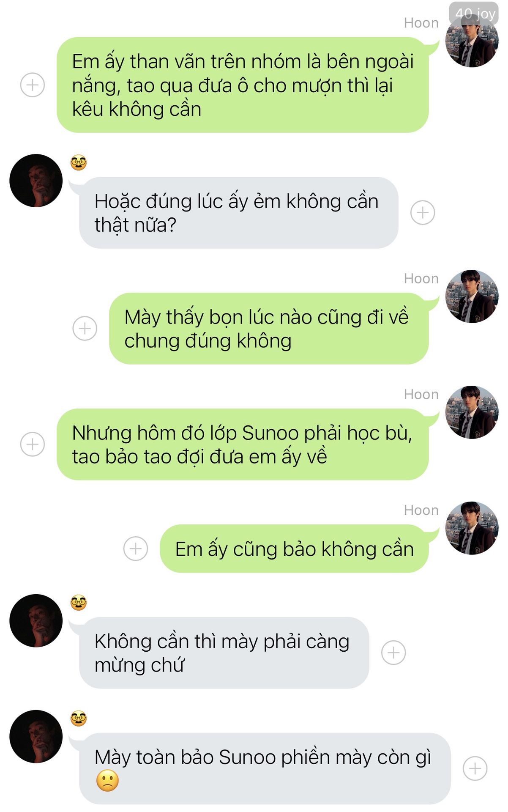Open Hoon's avatar next to 'Em ấy cũng bảo'
508x812 pixels.
[x=472, y=528]
